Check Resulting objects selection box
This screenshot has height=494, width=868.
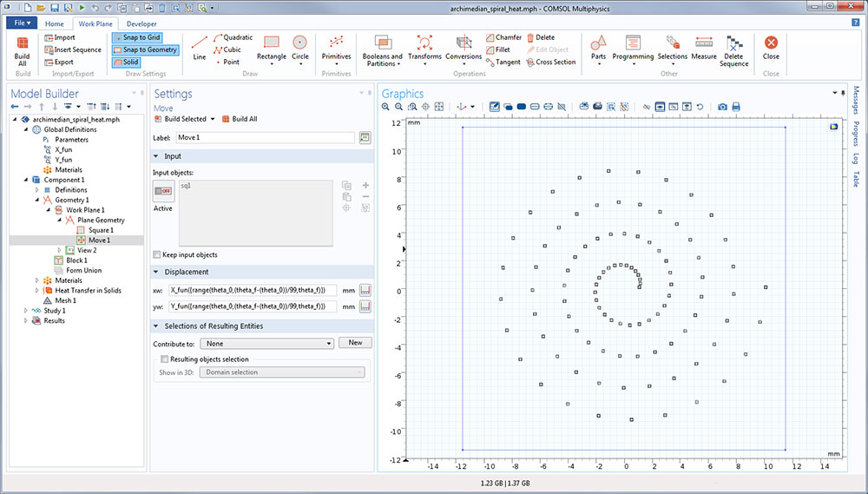164,359
